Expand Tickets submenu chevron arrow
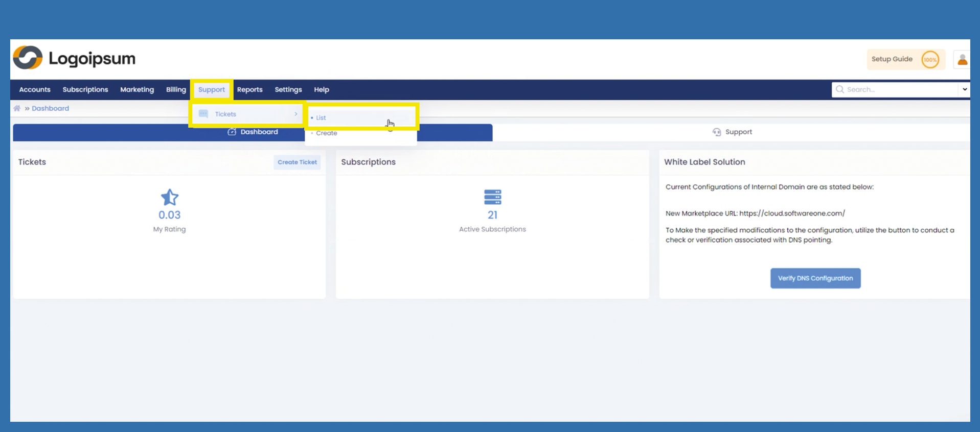This screenshot has height=432, width=980. 295,114
